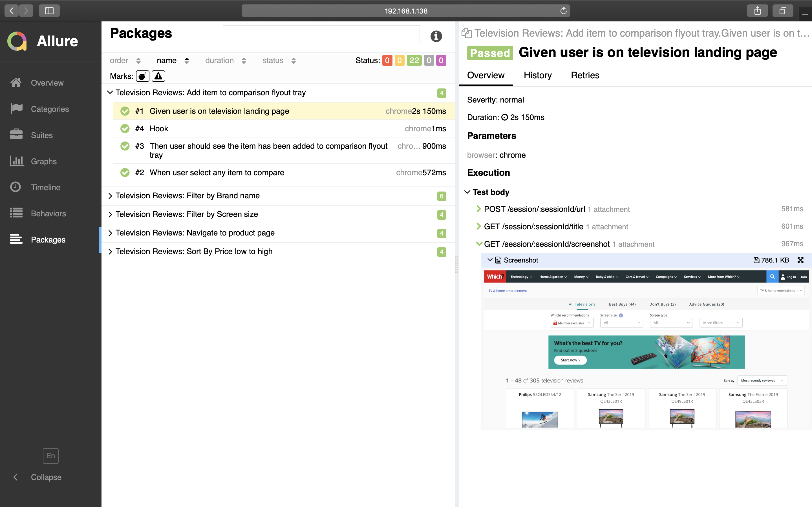Collapse the Test body section
The height and width of the screenshot is (507, 812).
(x=467, y=192)
